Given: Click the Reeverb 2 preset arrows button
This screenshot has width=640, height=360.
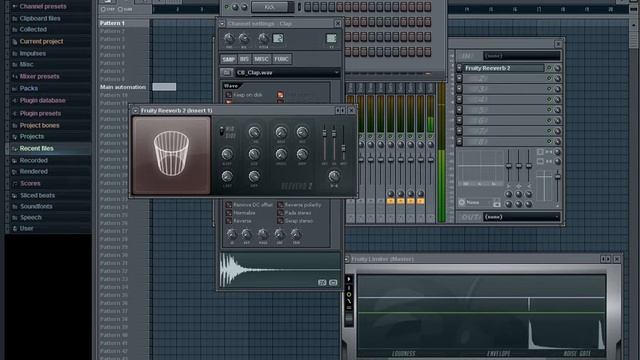Looking at the screenshot, I should click(x=340, y=111).
